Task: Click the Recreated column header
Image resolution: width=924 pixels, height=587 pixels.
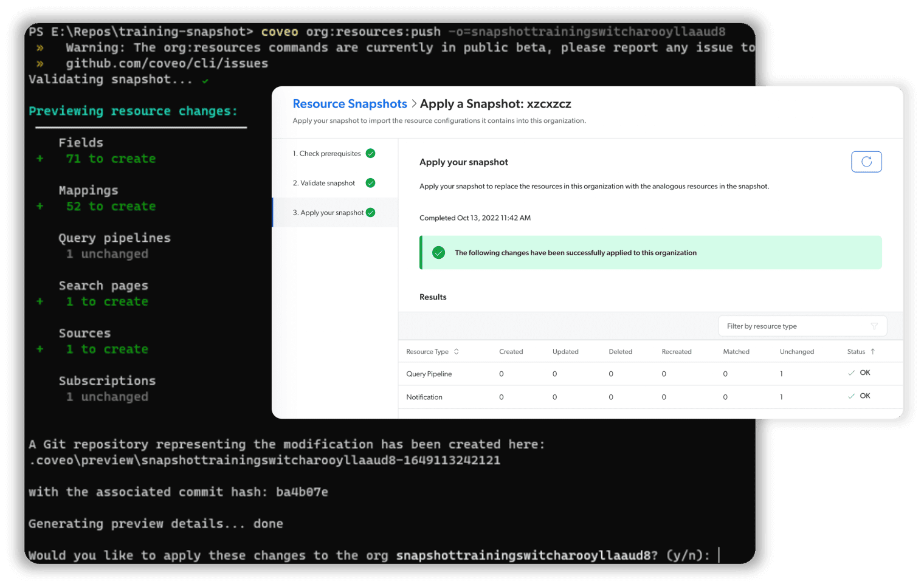Action: [677, 352]
